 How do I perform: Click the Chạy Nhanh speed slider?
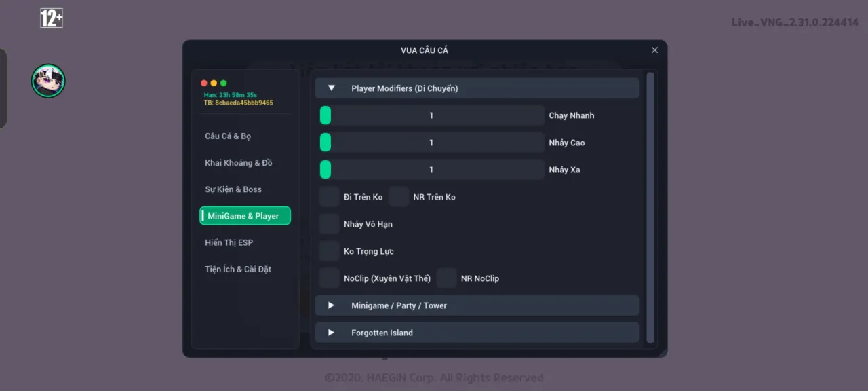click(432, 115)
